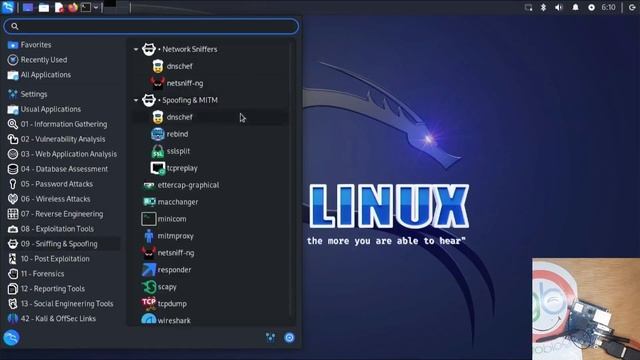Open the text editor icon in the top panel

(59, 7)
